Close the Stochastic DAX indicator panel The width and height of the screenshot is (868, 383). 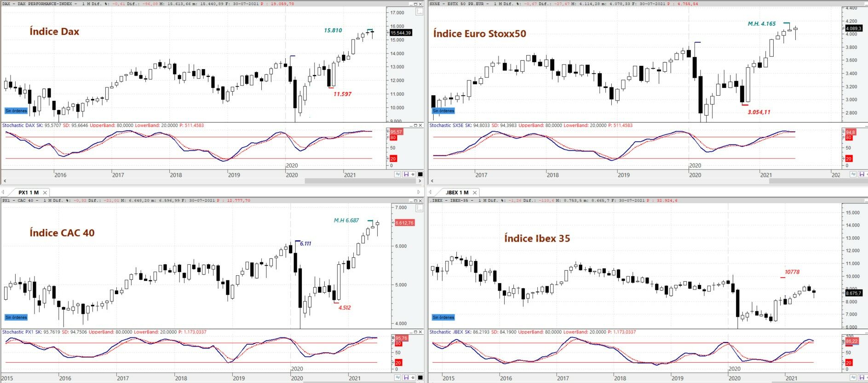click(x=420, y=125)
